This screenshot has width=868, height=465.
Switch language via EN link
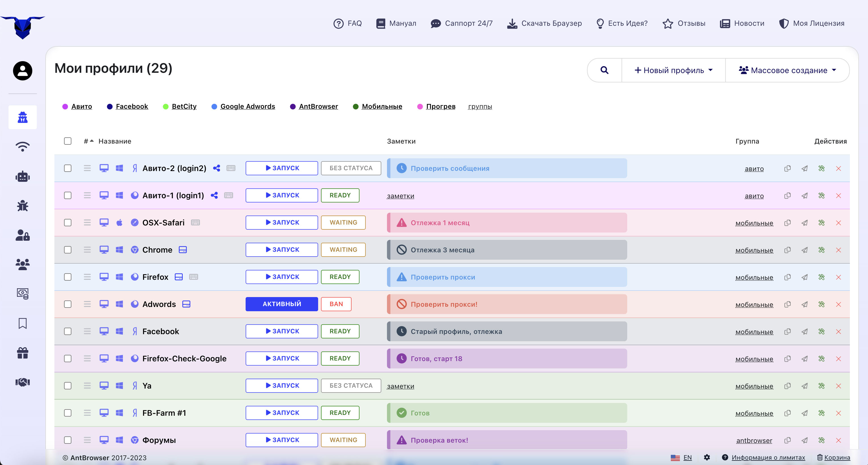(687, 458)
